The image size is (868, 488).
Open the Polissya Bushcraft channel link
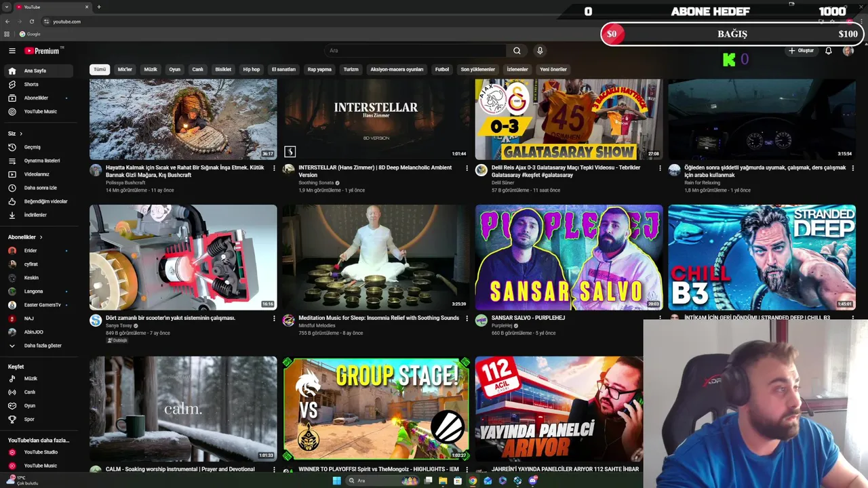(x=125, y=183)
